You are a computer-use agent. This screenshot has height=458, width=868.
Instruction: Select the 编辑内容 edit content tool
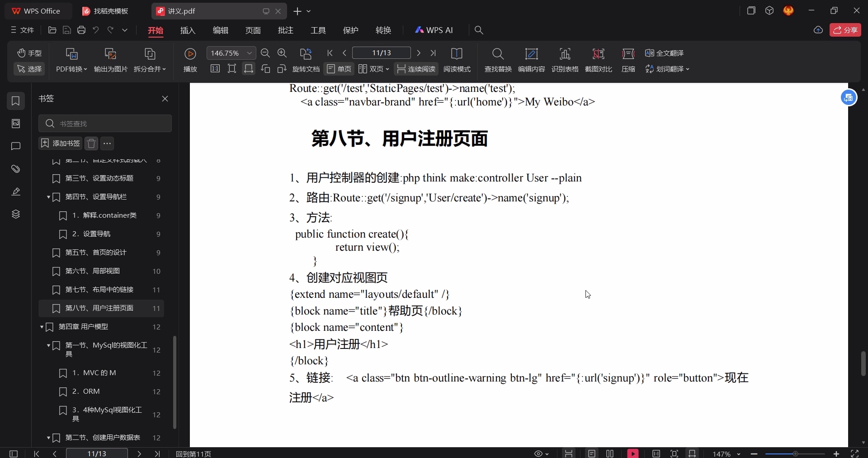(532, 60)
